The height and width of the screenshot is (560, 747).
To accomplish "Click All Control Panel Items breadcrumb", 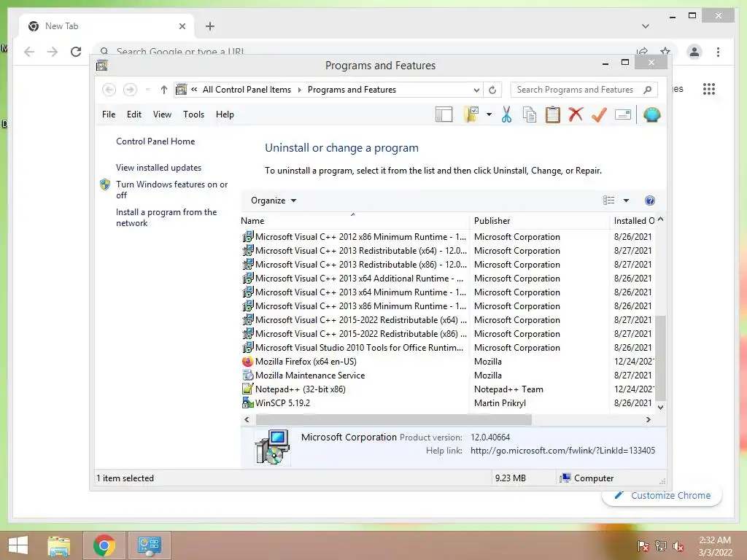I will [x=247, y=90].
